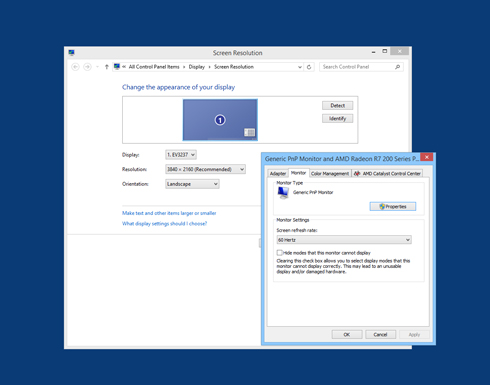The height and width of the screenshot is (385, 490).
Task: Click OK in the monitor properties dialog
Action: (347, 334)
